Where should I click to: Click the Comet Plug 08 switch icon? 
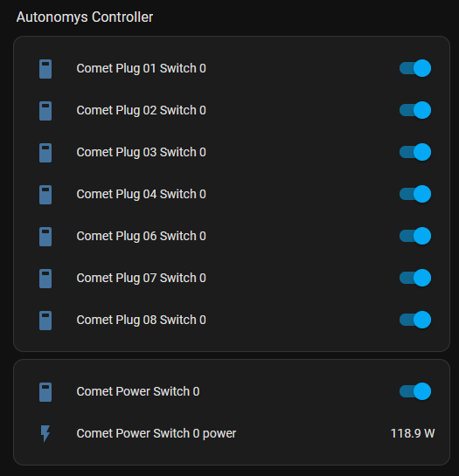tap(45, 321)
